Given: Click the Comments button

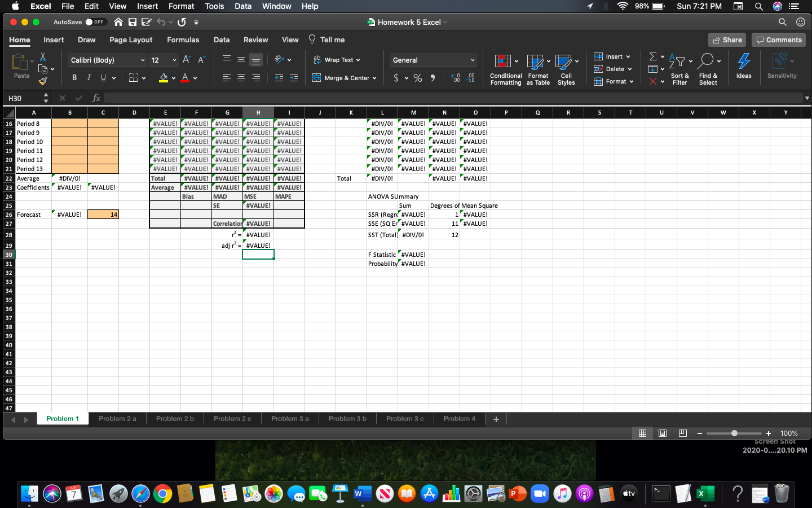Looking at the screenshot, I should [x=779, y=40].
